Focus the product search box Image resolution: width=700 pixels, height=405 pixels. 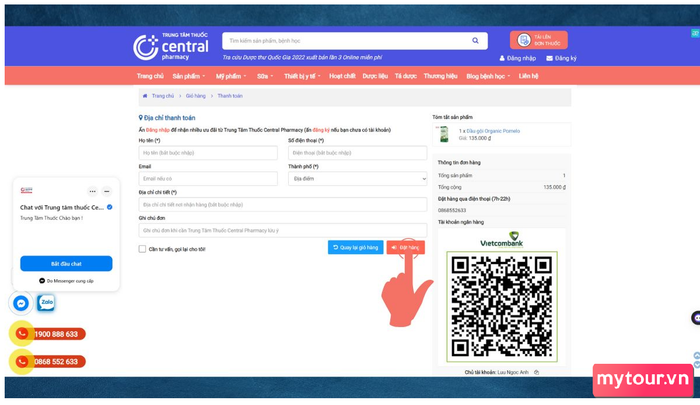coord(355,41)
